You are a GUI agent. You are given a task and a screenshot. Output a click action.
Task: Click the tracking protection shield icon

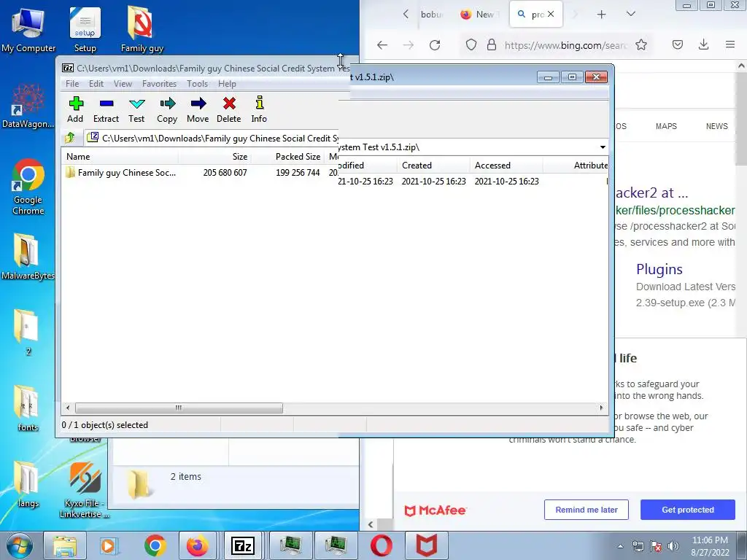(471, 45)
